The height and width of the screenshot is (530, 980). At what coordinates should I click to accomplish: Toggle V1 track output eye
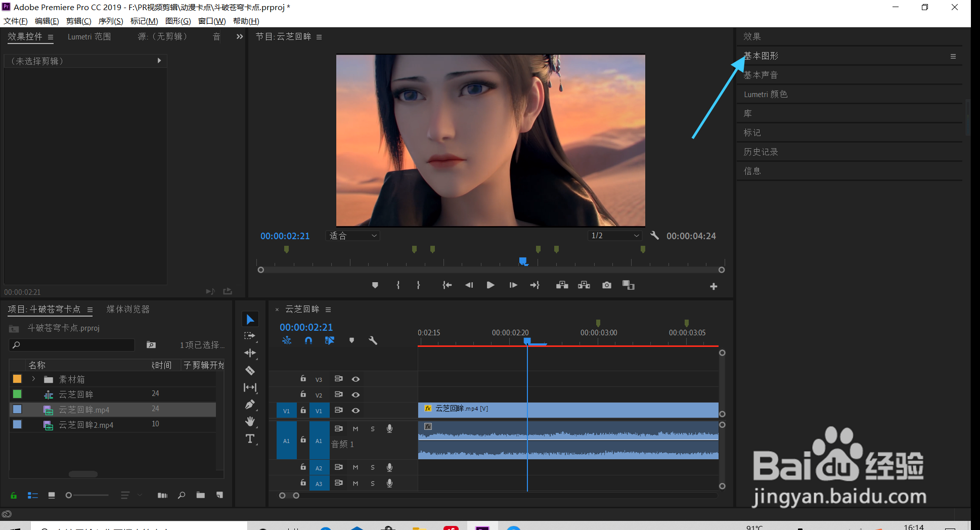(355, 410)
